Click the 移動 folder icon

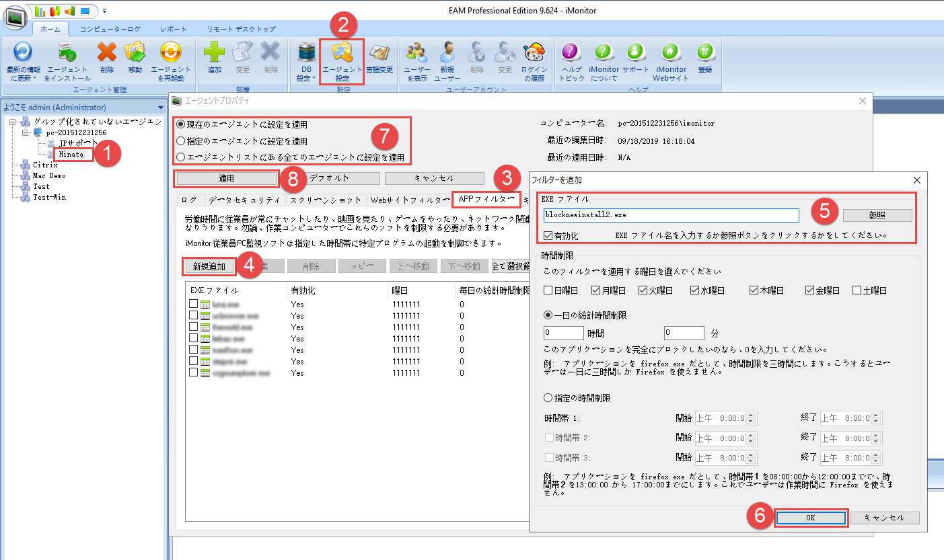135,53
